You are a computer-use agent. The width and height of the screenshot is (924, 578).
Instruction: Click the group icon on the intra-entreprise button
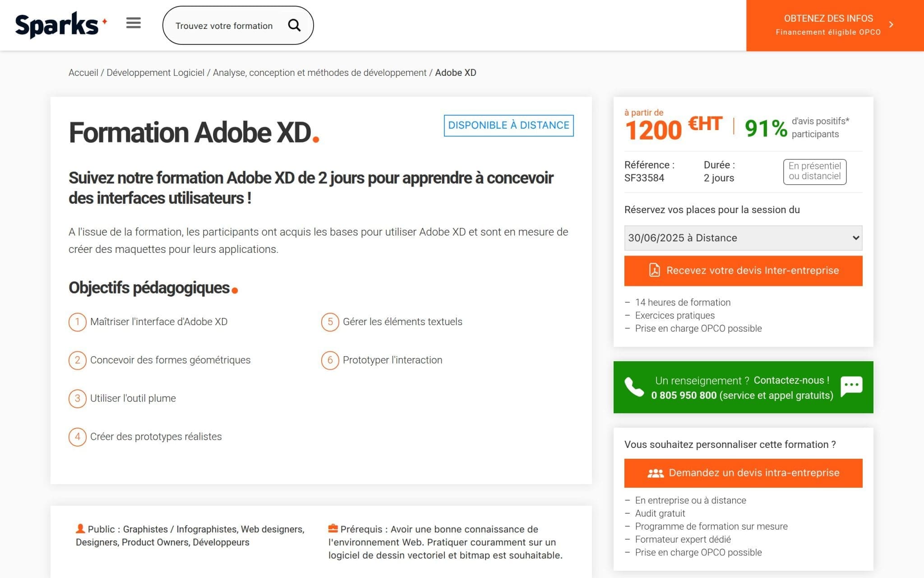pos(656,473)
